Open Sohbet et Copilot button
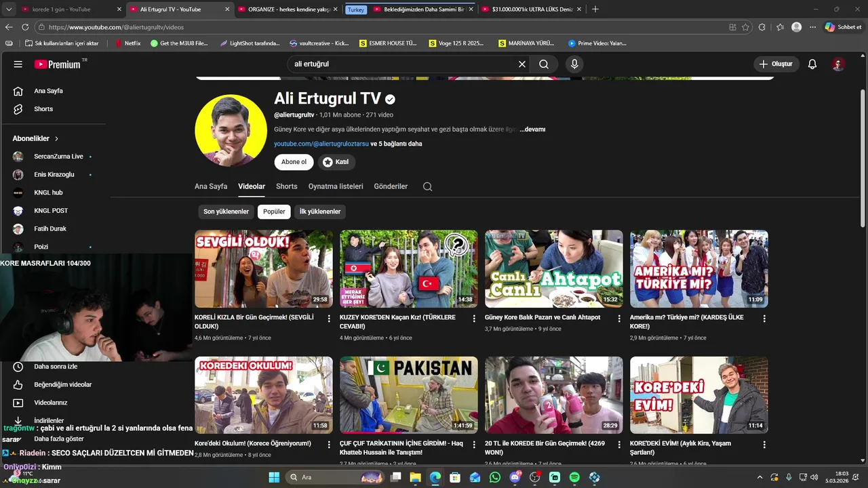The height and width of the screenshot is (488, 868). point(843,27)
